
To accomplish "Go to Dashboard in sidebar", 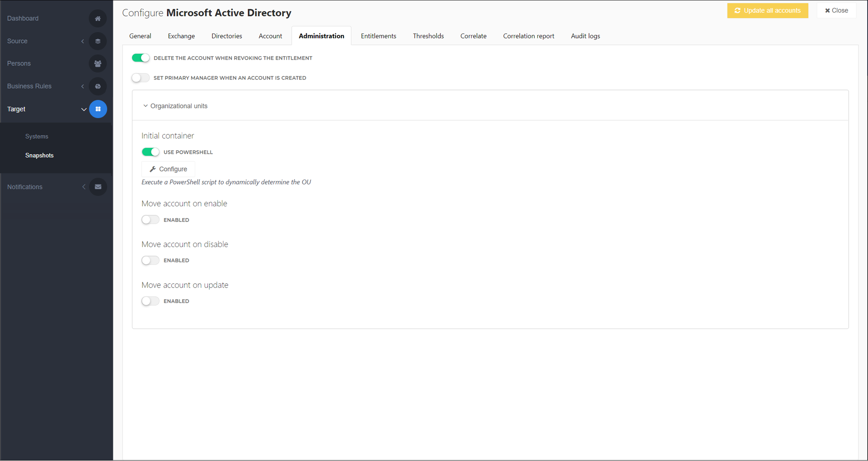I will (23, 19).
